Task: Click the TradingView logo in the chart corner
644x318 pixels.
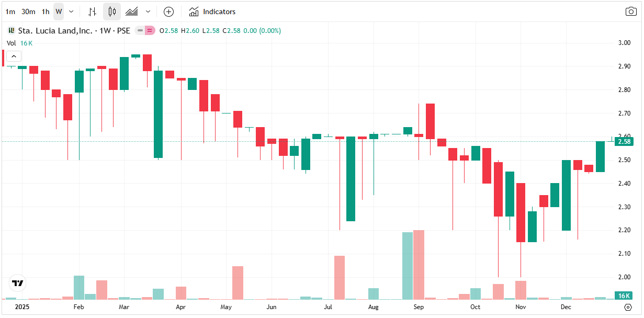Action: tap(18, 283)
